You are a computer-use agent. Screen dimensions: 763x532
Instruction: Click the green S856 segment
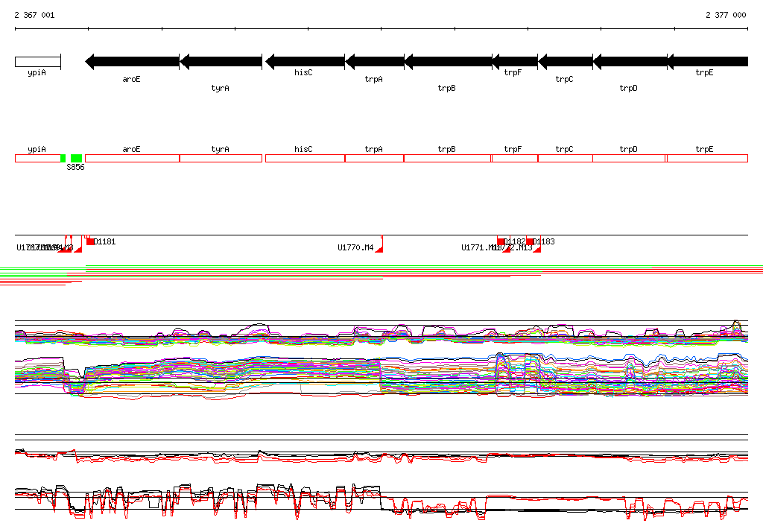pos(76,158)
